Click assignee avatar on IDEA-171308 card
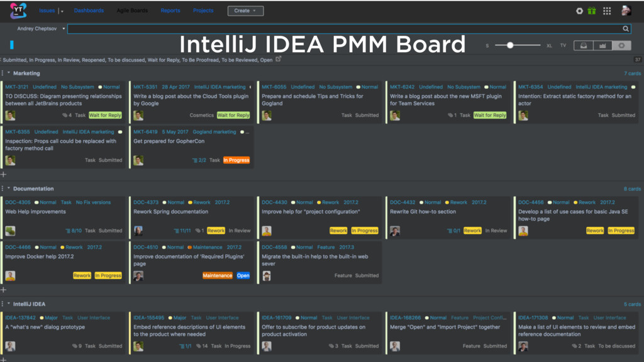The height and width of the screenshot is (362, 644). tap(523, 346)
